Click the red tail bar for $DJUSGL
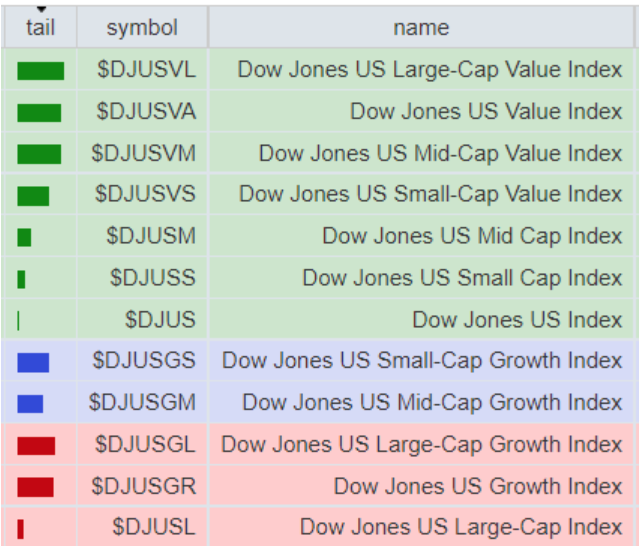This screenshot has height=546, width=642. [x=36, y=445]
